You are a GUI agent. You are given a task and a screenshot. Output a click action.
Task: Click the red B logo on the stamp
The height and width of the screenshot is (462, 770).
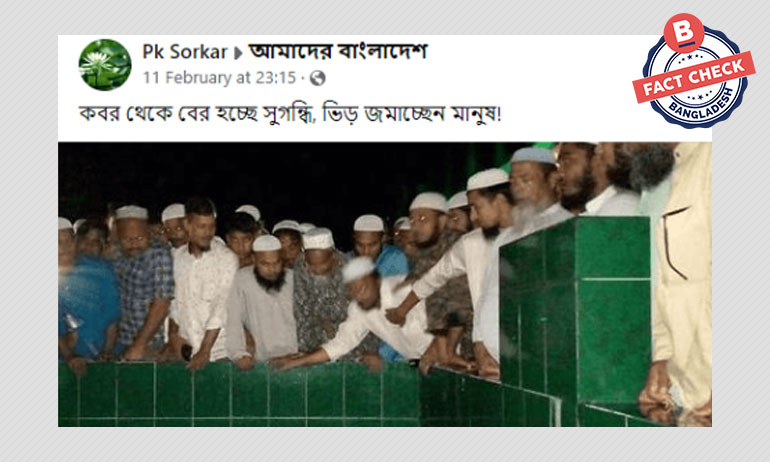[x=684, y=32]
